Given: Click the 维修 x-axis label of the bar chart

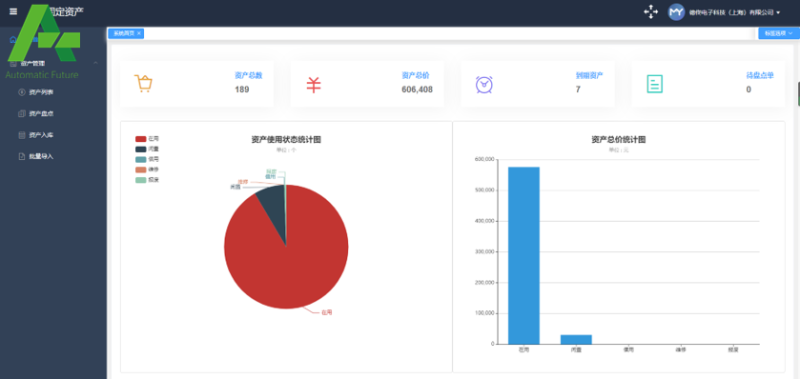Looking at the screenshot, I should click(x=681, y=350).
